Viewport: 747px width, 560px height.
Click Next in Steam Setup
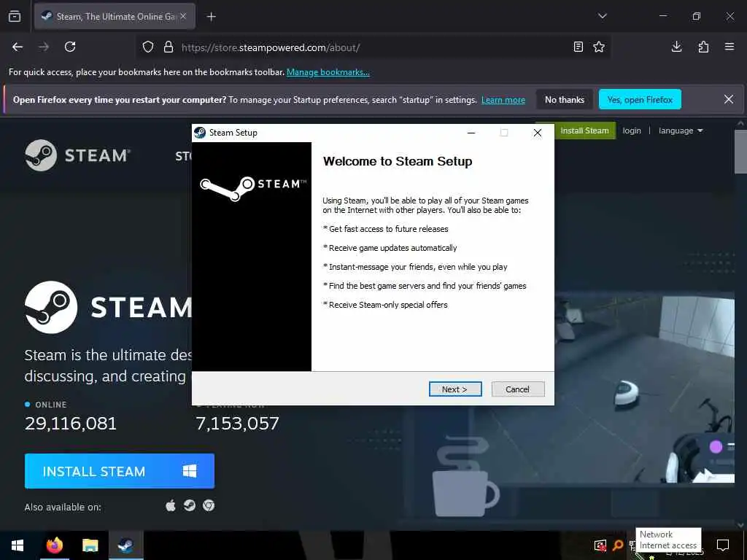pos(455,389)
